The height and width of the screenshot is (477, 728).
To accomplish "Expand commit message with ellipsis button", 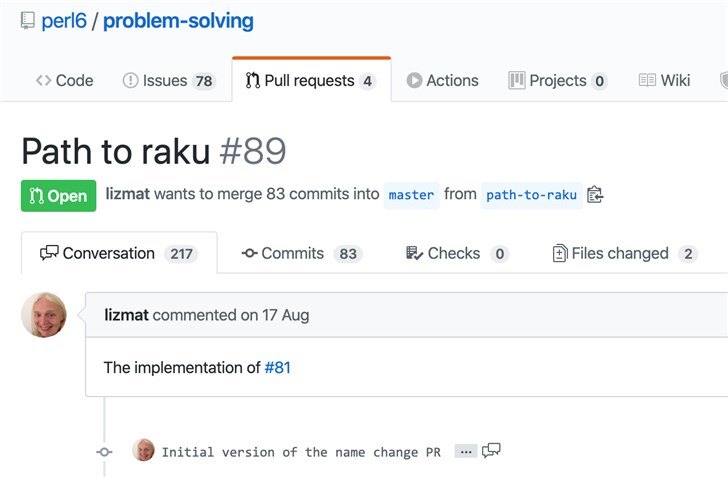I will click(465, 452).
